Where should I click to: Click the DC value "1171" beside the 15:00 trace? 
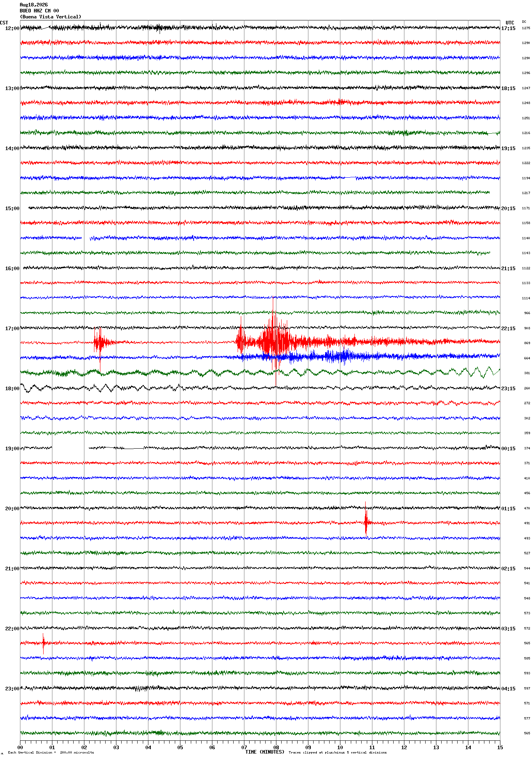[526, 208]
